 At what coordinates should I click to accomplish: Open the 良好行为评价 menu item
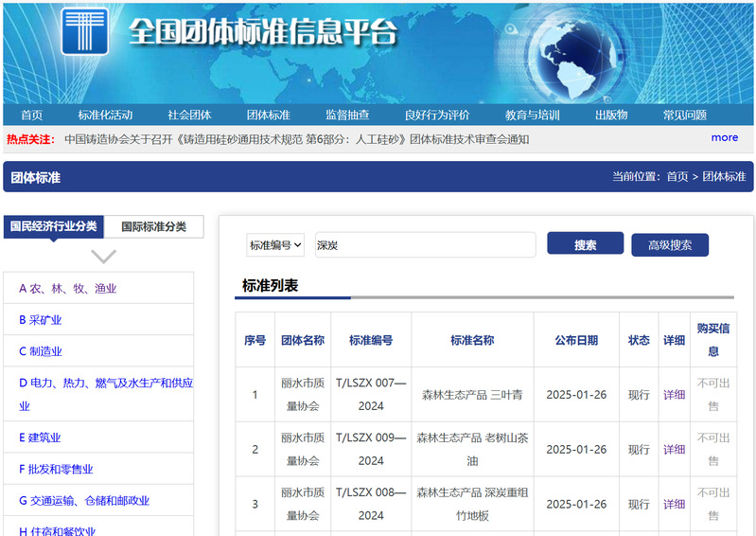(437, 115)
